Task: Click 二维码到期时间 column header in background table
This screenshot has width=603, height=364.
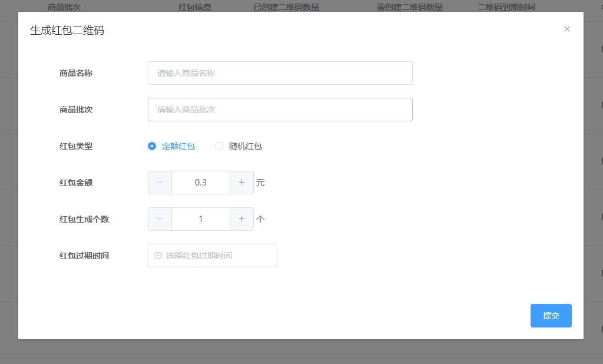Action: point(506,7)
